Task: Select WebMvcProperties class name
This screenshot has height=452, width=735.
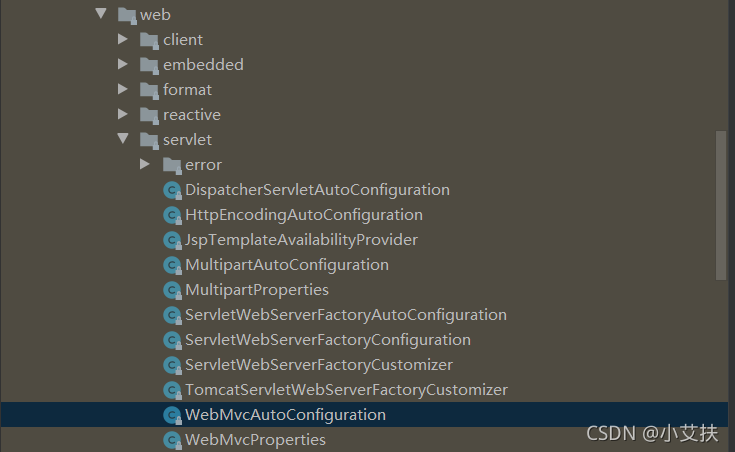Action: coord(255,440)
